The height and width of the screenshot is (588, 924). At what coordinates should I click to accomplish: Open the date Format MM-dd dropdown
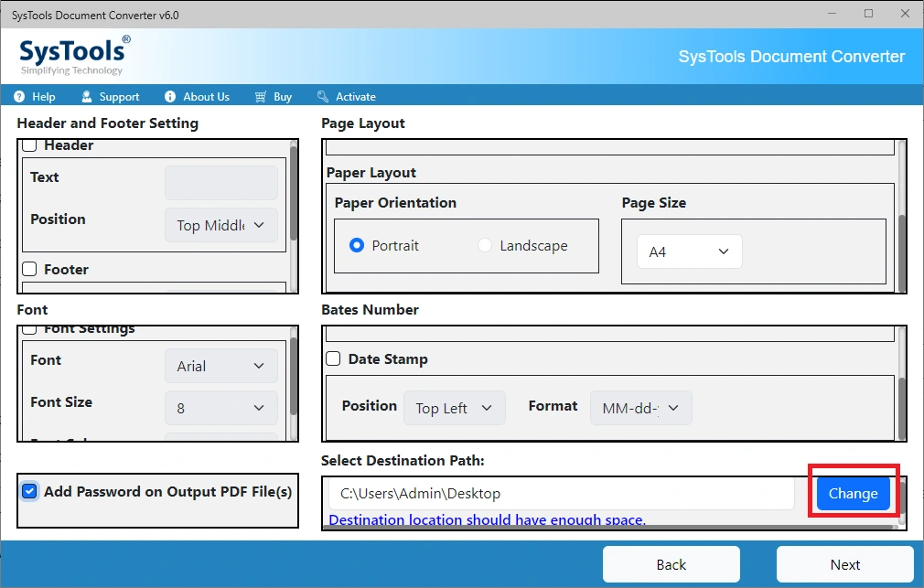point(641,408)
